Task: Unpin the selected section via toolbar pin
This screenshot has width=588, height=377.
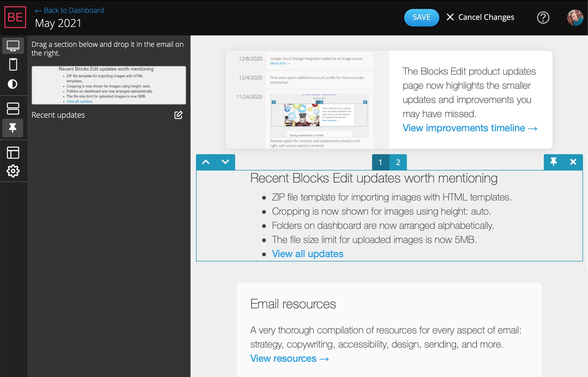Action: click(554, 162)
